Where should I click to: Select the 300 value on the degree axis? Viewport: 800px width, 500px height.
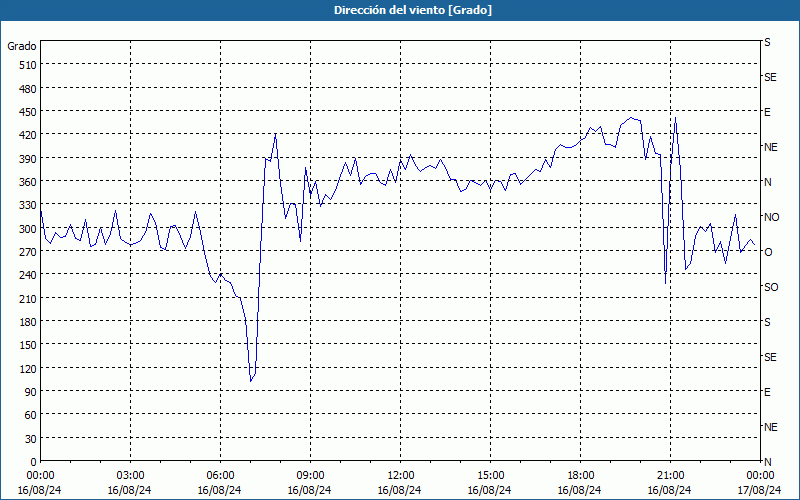click(28, 229)
